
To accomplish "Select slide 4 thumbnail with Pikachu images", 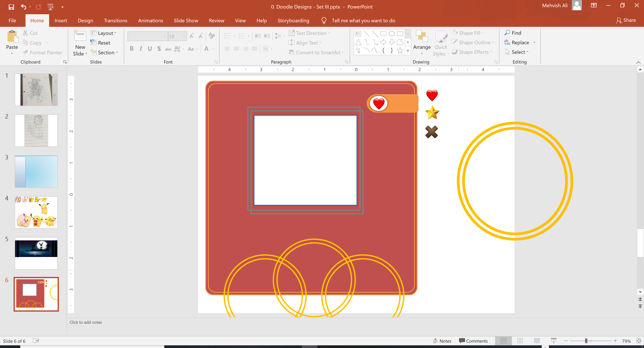I will coord(36,212).
